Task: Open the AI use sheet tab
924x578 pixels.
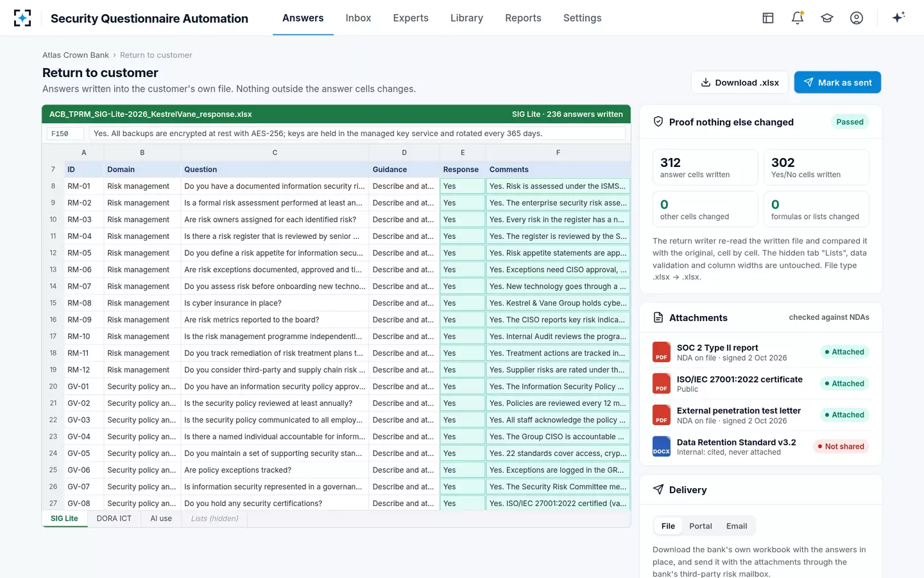Action: [x=161, y=519]
